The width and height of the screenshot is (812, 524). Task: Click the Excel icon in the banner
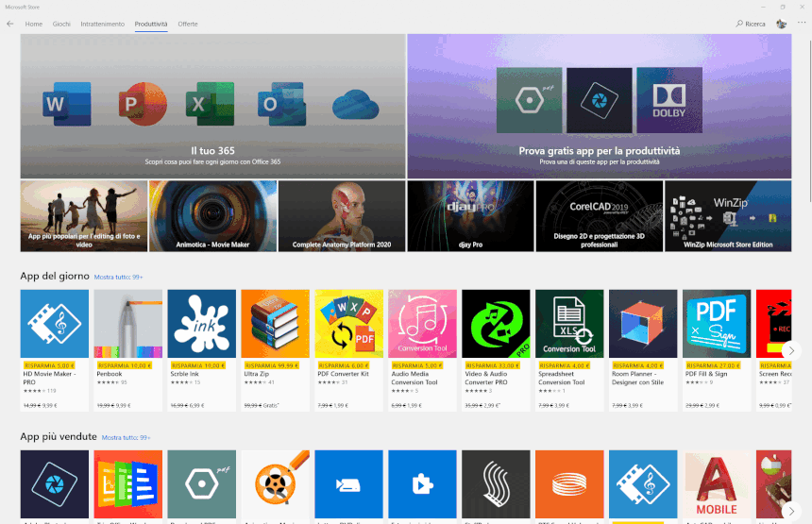point(210,104)
